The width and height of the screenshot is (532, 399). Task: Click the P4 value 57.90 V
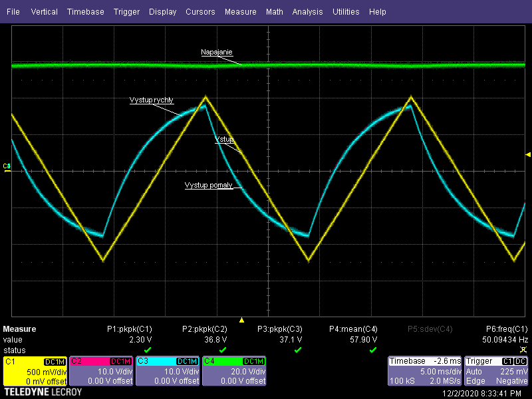click(363, 340)
